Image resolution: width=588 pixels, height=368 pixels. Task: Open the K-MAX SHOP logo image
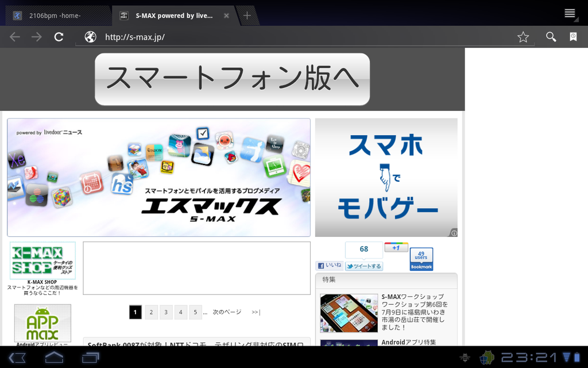42,260
